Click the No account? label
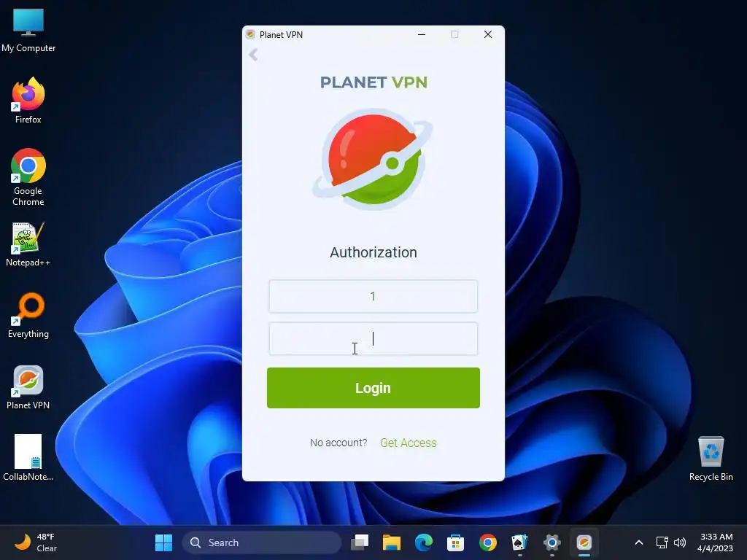The width and height of the screenshot is (747, 560). point(338,443)
